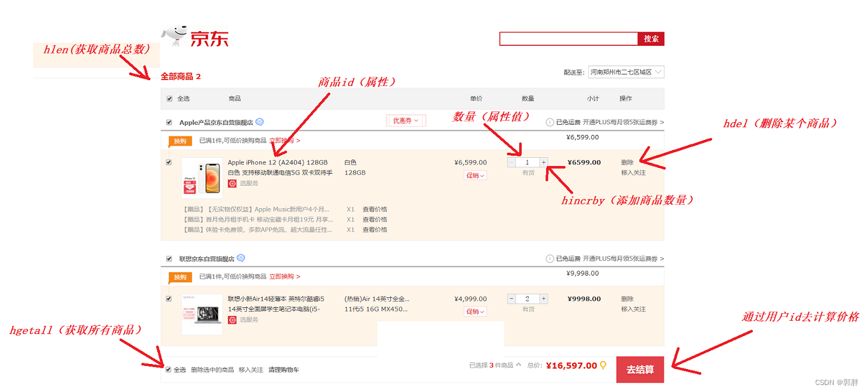868x392 pixels.
Task: Click 查看价格 for Apple Music gift
Action: (x=375, y=209)
